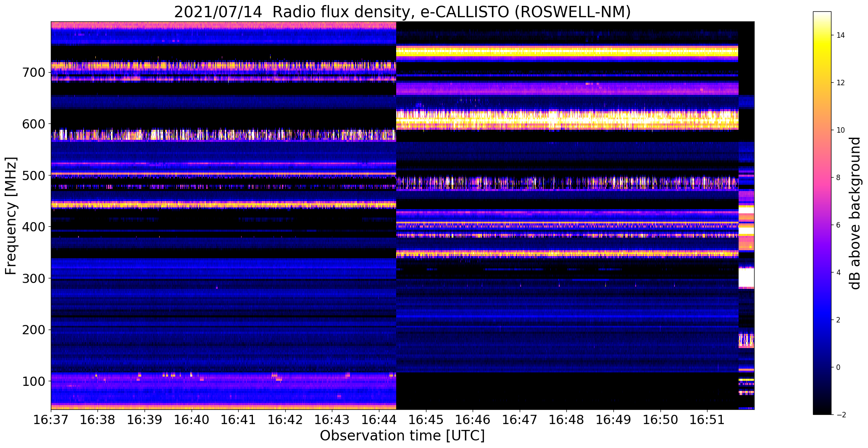Click the 16:46 time tick label
The height and width of the screenshot is (448, 868).
473,419
